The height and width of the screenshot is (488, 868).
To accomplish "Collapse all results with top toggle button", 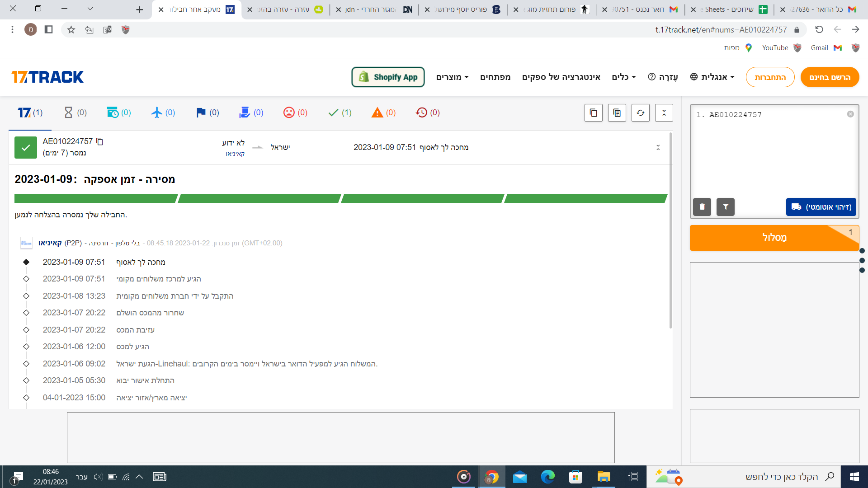I will pyautogui.click(x=664, y=113).
